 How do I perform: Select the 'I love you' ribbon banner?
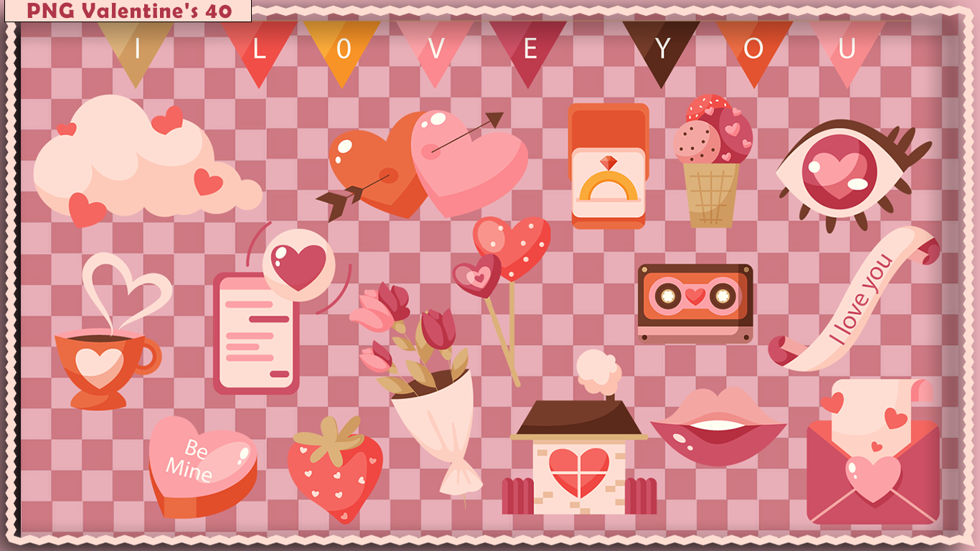click(x=854, y=299)
